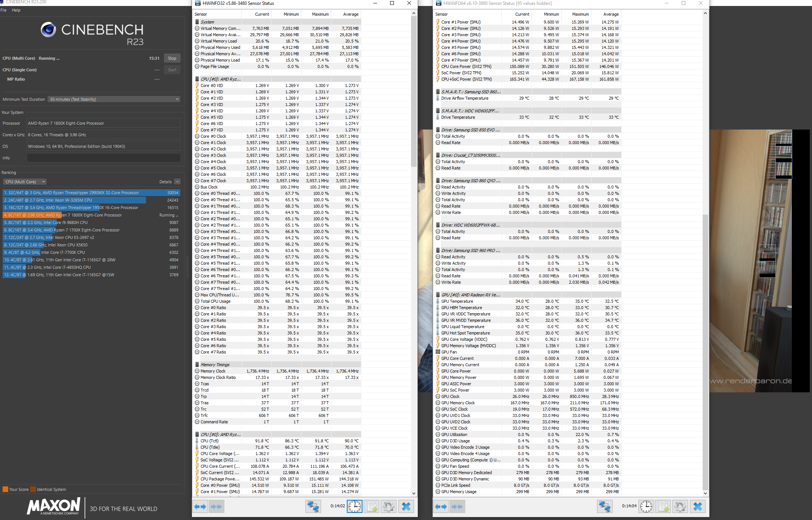The image size is (812, 520).
Task: Open the CPU (Multi Core) ranking dropdown
Action: click(x=24, y=181)
